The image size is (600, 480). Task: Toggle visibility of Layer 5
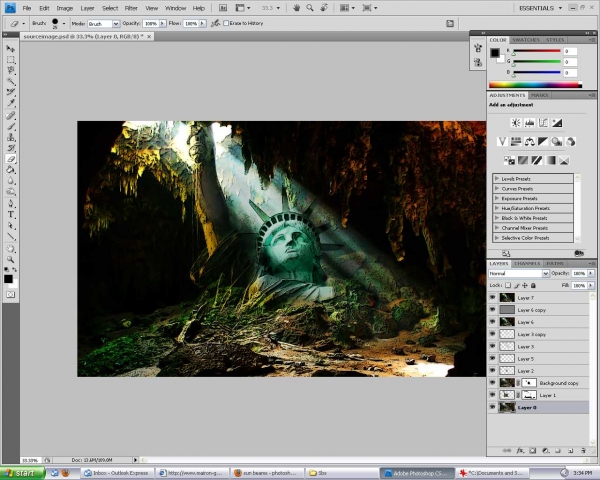pos(492,359)
